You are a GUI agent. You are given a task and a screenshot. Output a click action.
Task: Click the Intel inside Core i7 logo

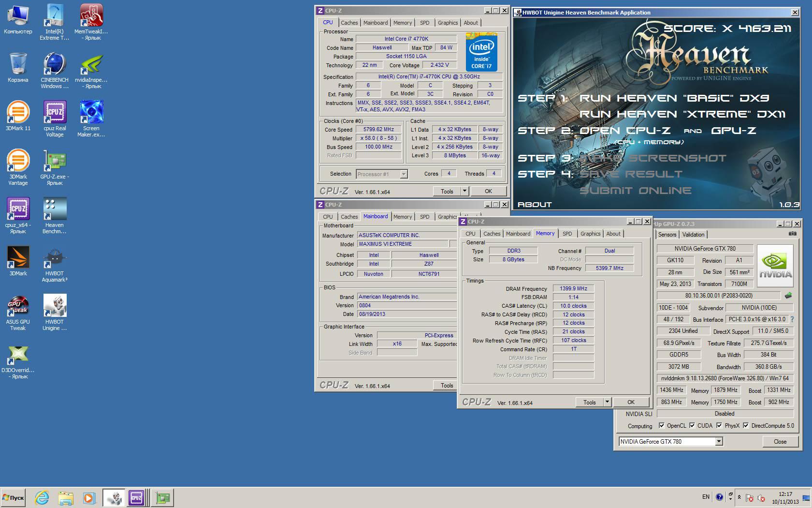coord(481,52)
